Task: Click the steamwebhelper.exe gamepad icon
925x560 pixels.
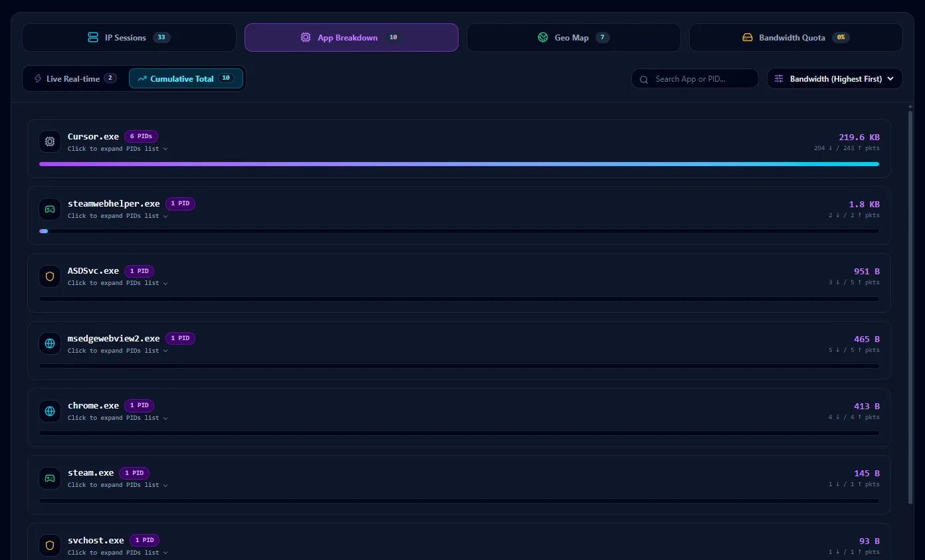Action: 50,209
